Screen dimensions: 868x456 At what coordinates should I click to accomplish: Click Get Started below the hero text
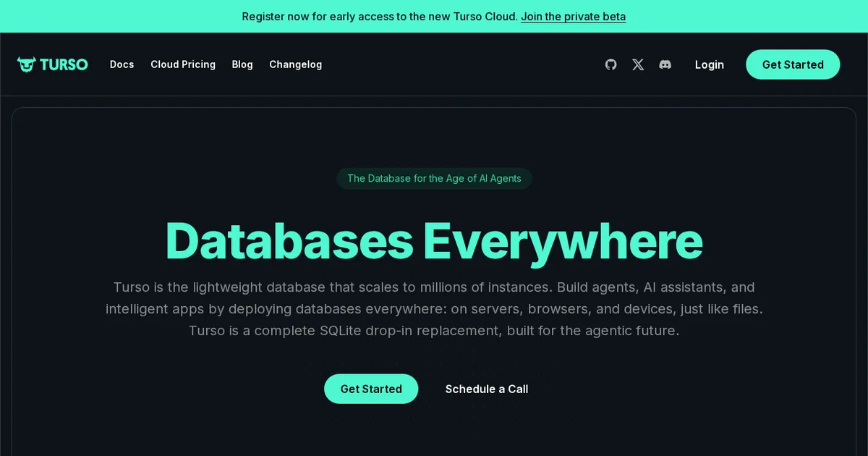click(371, 389)
